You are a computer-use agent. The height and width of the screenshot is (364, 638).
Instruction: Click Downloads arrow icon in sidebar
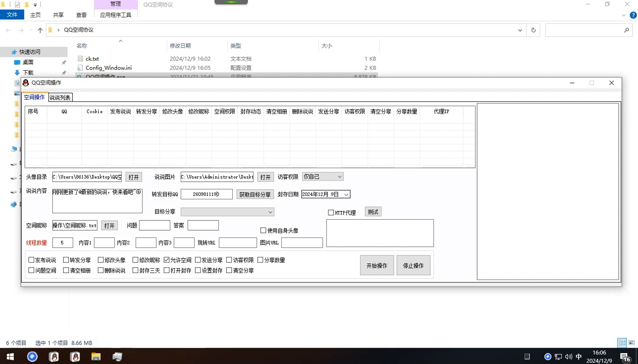tap(17, 72)
